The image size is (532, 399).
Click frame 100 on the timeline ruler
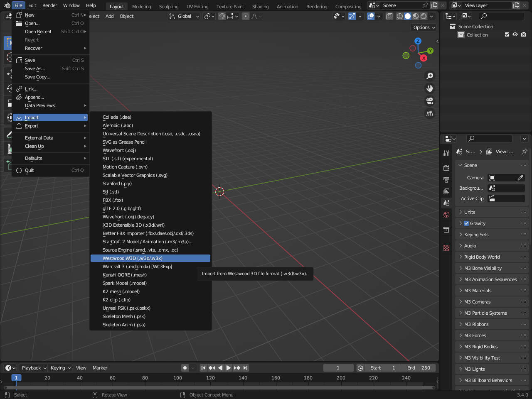(178, 378)
